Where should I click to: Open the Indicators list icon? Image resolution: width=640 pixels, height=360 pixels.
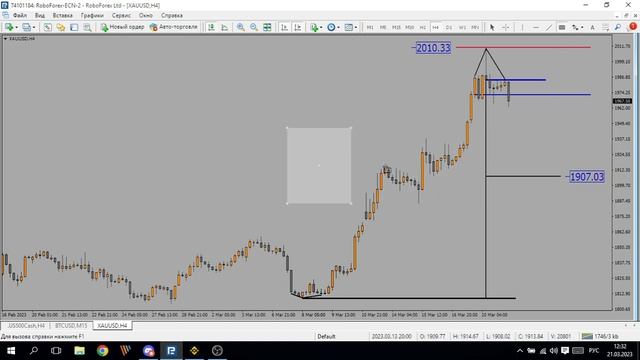coord(314,27)
